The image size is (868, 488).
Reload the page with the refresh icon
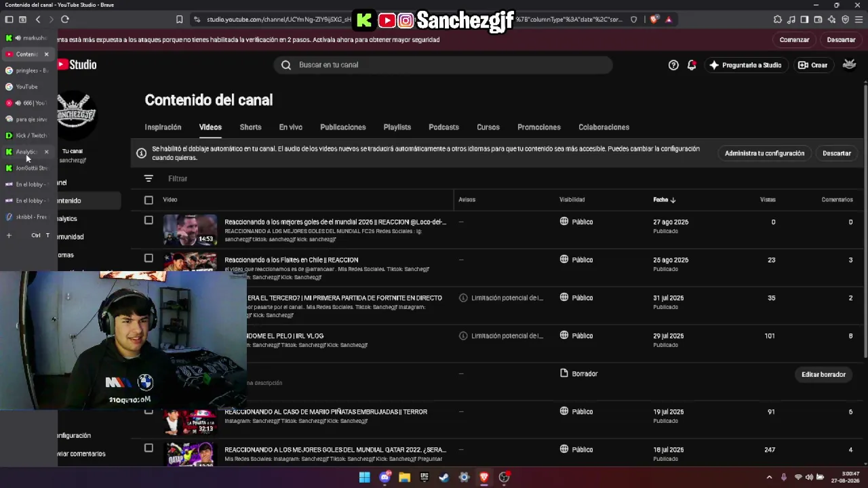[65, 20]
